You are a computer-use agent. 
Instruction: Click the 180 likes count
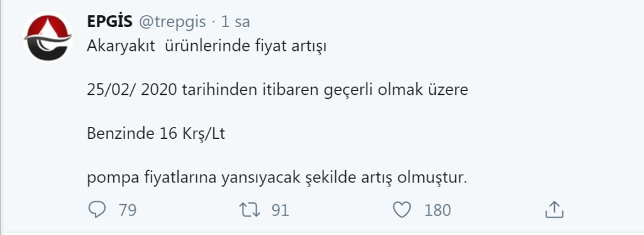click(438, 210)
